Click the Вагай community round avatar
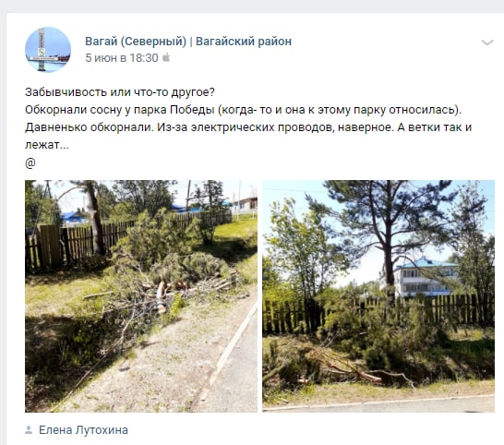Screen dimensions: 504x445 click(x=48, y=50)
